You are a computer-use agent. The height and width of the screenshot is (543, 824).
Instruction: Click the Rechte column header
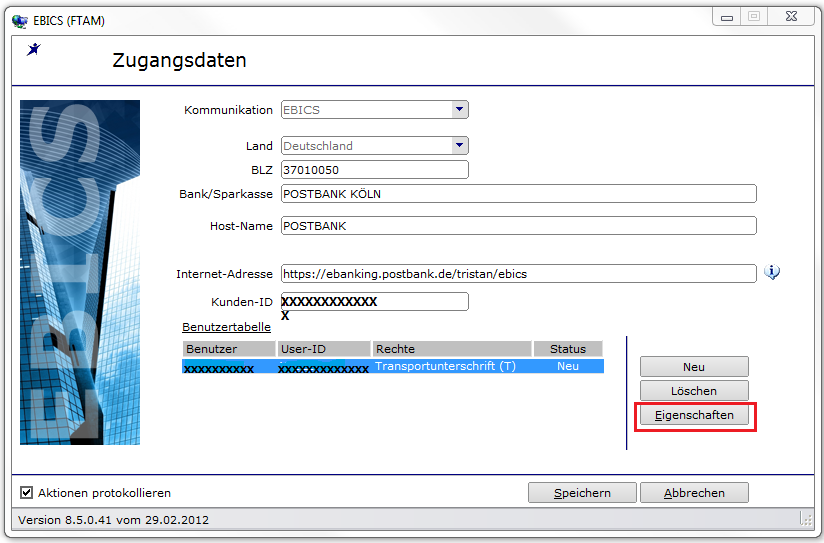[452, 349]
